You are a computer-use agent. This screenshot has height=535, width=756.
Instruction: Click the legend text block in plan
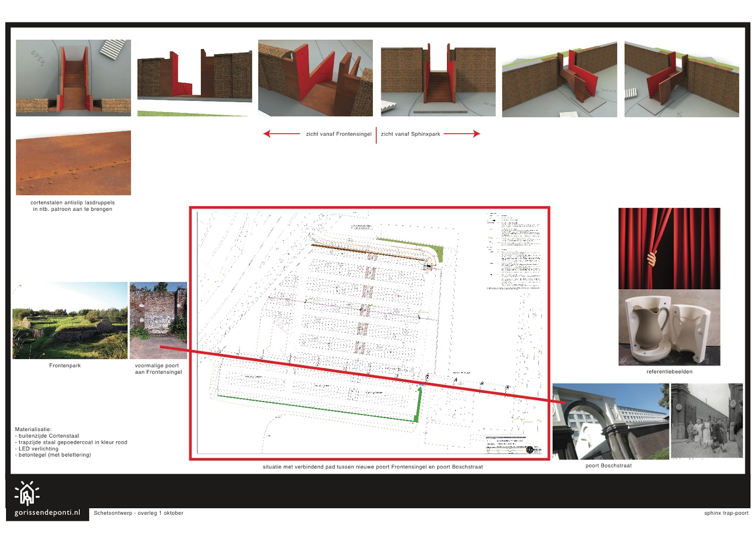pyautogui.click(x=514, y=250)
